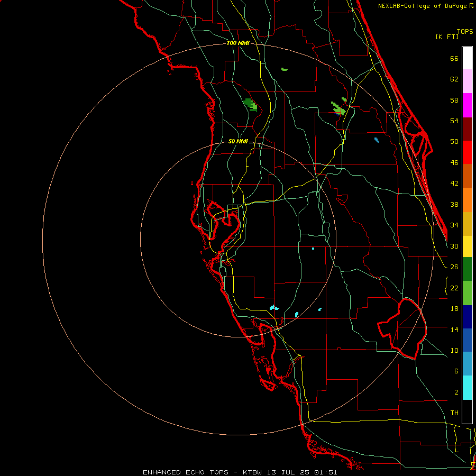Screen dimensions: 476x476
Task: Click the largest cyan echo near the 50 NMI ring
Action: [x=274, y=308]
